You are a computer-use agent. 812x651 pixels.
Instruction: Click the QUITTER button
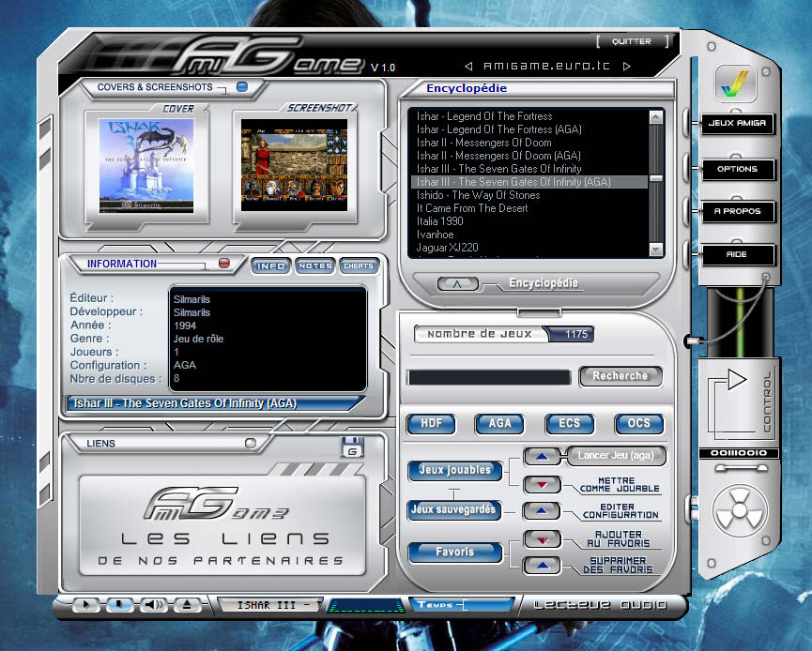pyautogui.click(x=631, y=41)
